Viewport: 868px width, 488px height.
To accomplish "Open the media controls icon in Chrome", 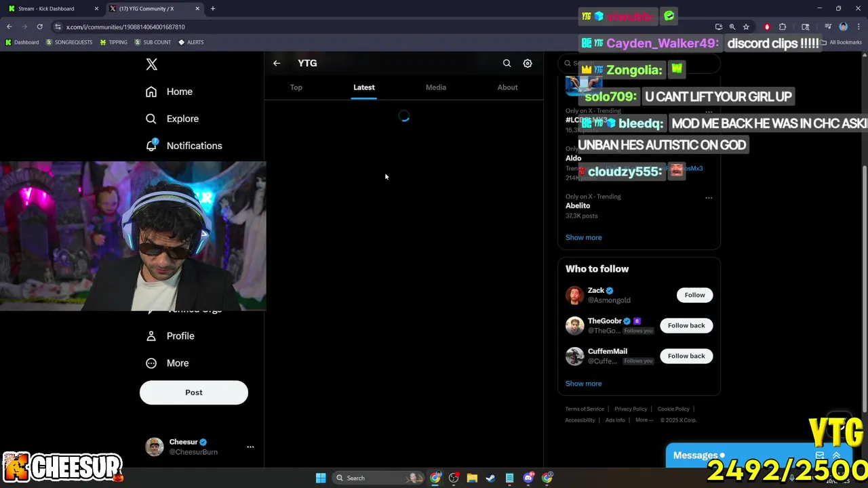I will click(828, 26).
